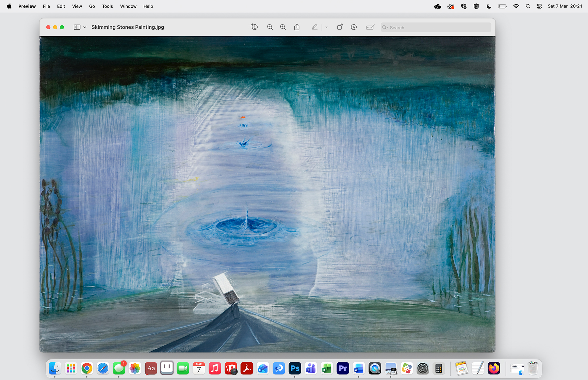Toggle Focus mode moon icon in menu bar
Viewport: 588px width, 380px height.
(489, 6)
